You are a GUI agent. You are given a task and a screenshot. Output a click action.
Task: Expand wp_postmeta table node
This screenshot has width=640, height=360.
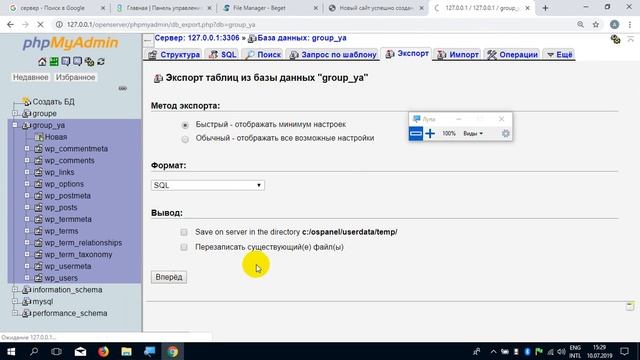[27, 196]
